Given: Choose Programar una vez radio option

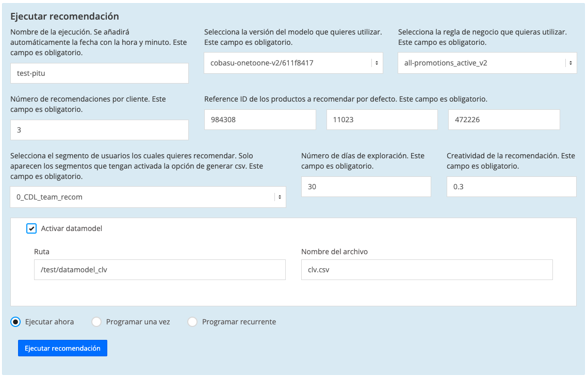Looking at the screenshot, I should [96, 322].
